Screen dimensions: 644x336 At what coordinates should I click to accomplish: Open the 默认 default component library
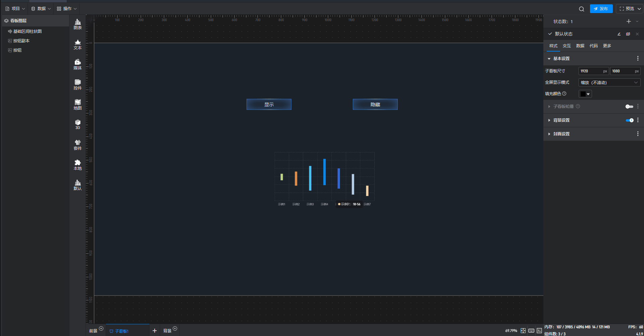point(77,185)
